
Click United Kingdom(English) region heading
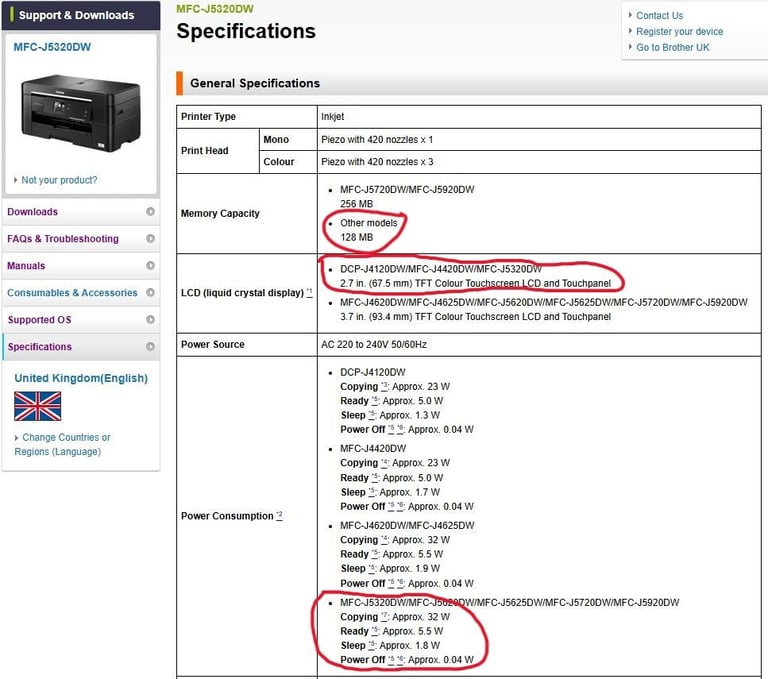tap(81, 378)
